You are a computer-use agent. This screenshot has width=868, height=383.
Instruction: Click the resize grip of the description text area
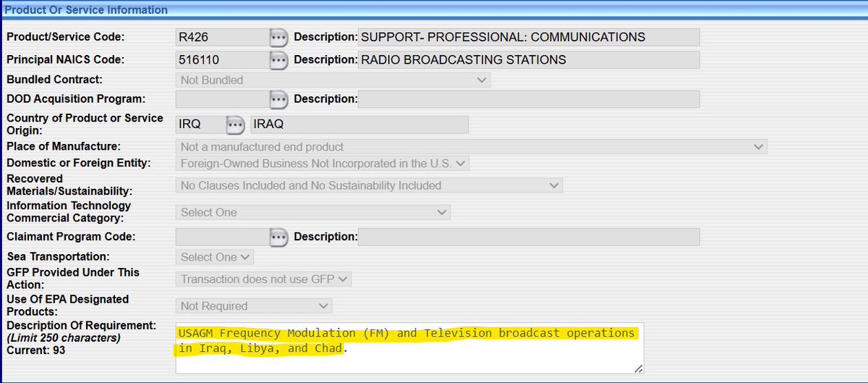(638, 369)
